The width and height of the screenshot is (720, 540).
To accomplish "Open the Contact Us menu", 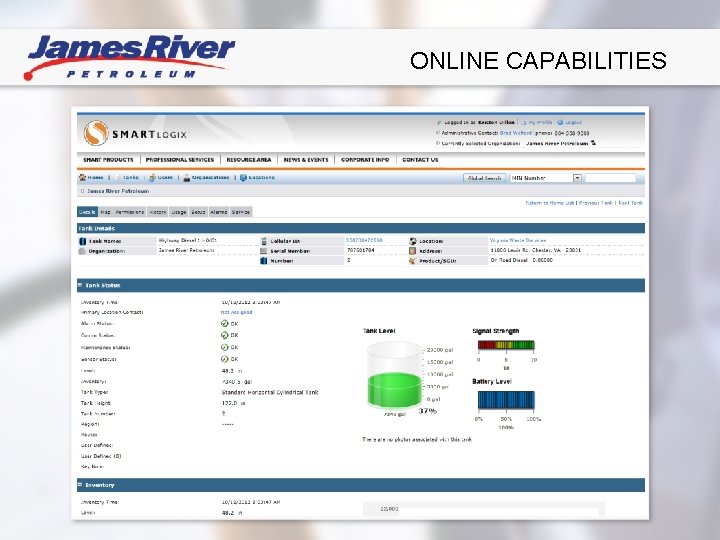I will 420,160.
